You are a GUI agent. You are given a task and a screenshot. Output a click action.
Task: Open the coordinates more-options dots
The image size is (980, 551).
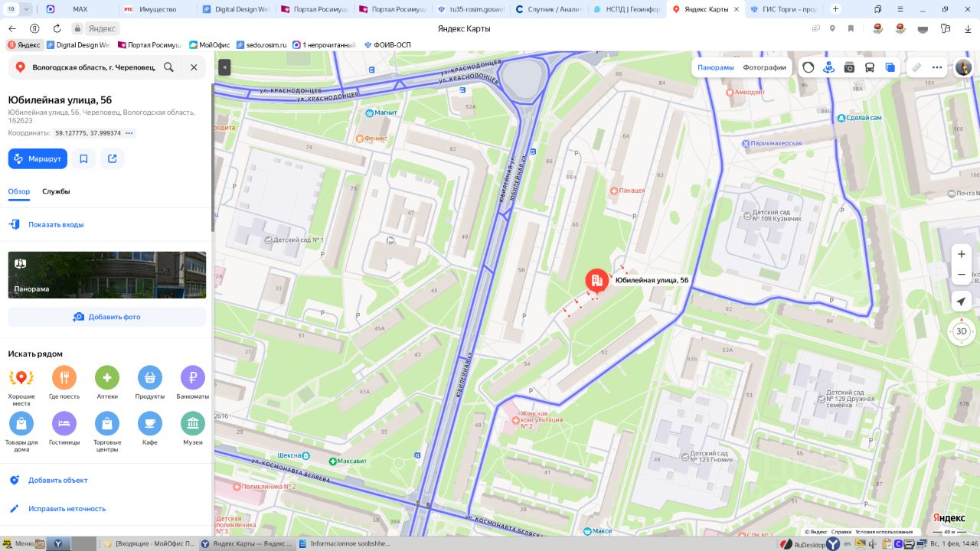(x=129, y=133)
